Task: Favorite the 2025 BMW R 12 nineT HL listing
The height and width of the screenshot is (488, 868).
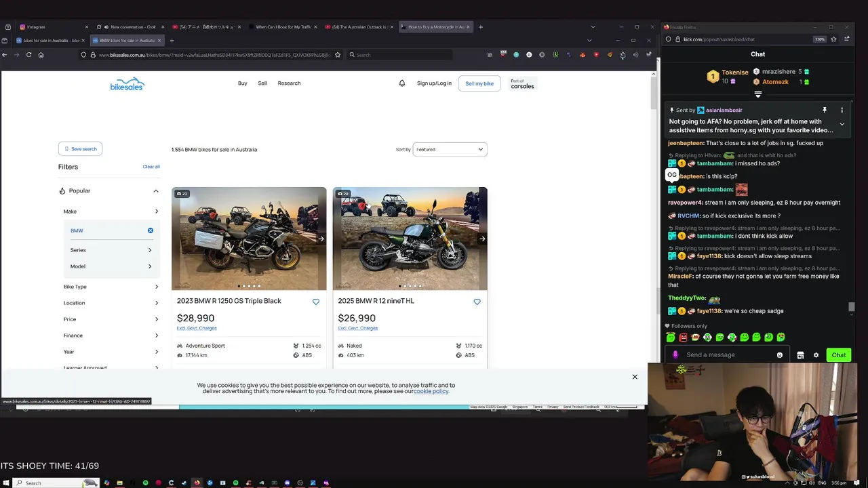Action: pyautogui.click(x=477, y=302)
